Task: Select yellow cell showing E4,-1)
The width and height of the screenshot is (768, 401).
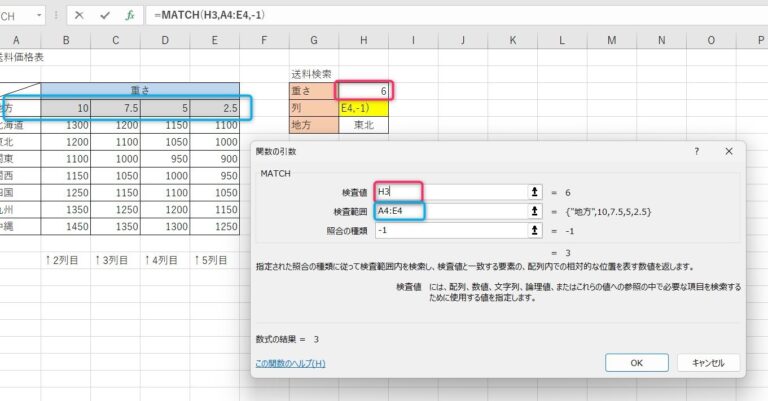Action: [363, 108]
